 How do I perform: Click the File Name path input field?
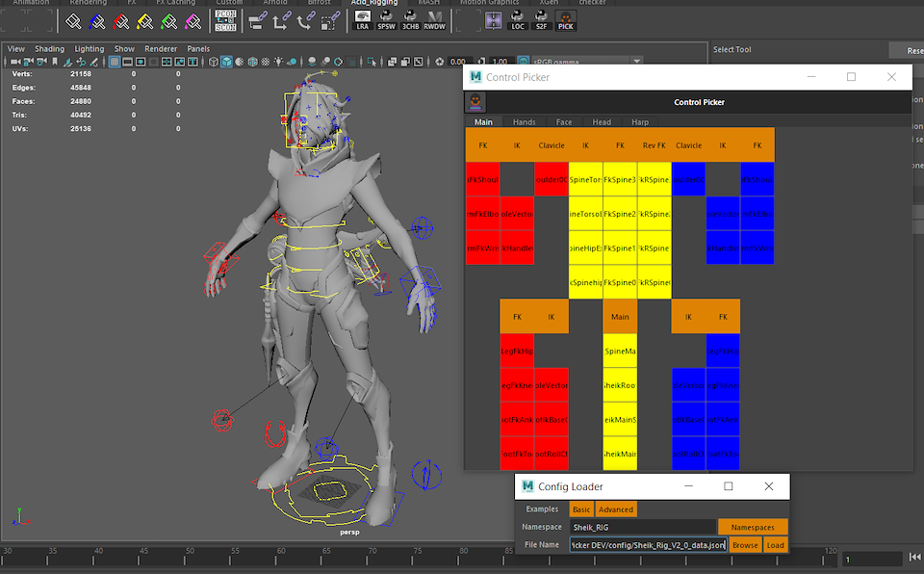pyautogui.click(x=648, y=545)
